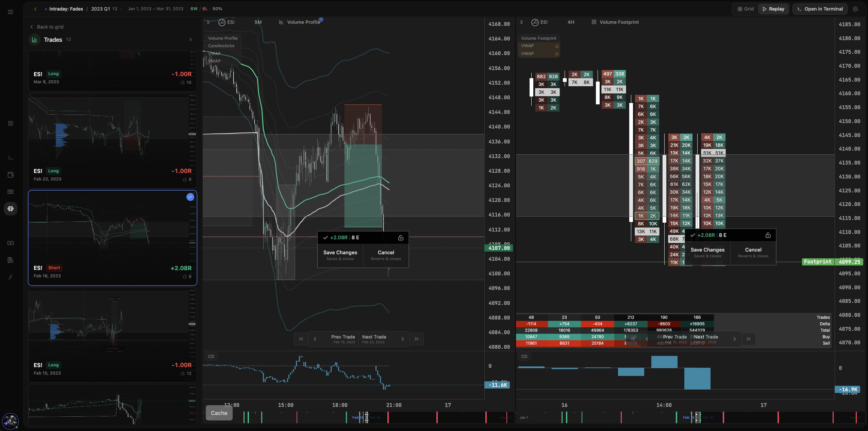
Task: Click the back arrow beside Intraday: Fades
Action: tap(35, 9)
